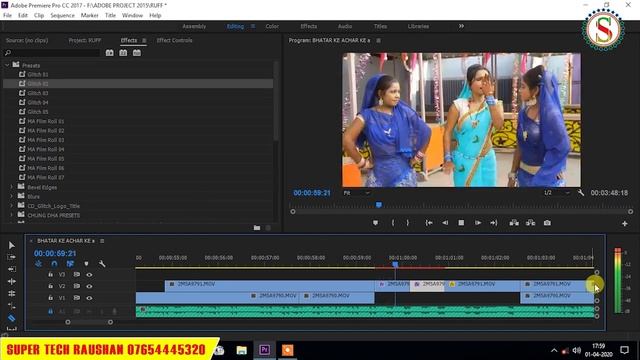This screenshot has height=360, width=640.
Task: Click the Extract button
Action: click(x=530, y=223)
